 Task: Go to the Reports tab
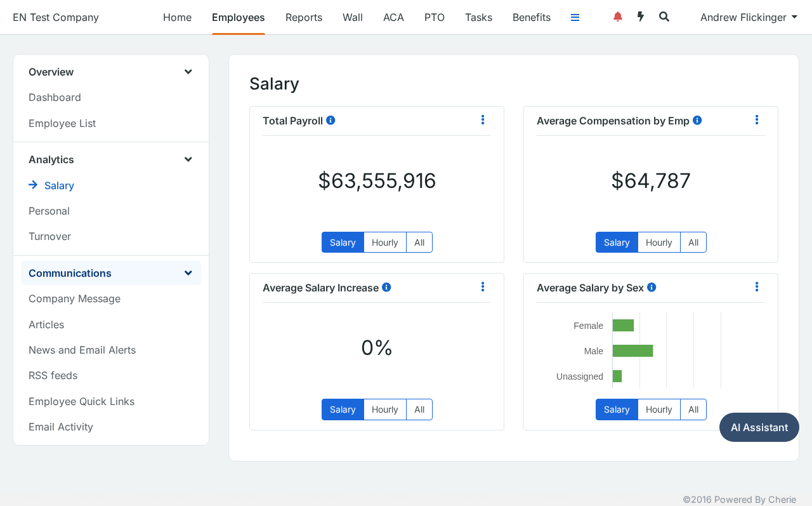point(304,17)
